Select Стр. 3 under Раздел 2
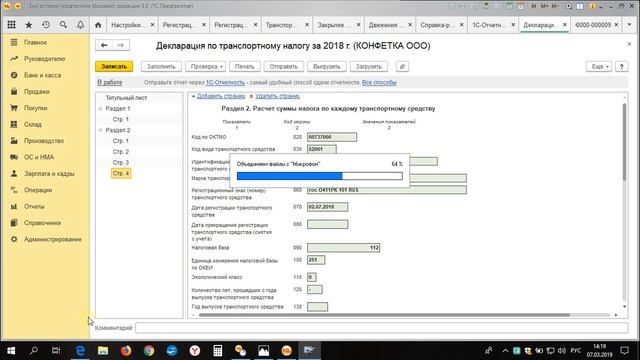The image size is (640, 360). click(121, 162)
